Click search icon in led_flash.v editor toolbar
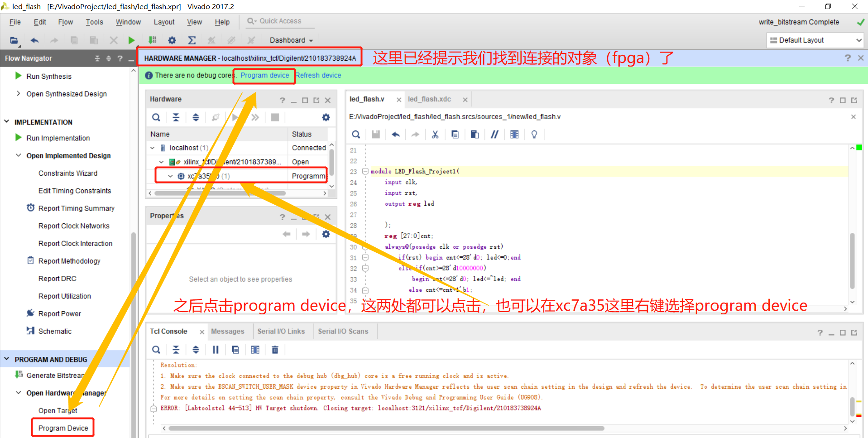The height and width of the screenshot is (438, 868). click(356, 134)
